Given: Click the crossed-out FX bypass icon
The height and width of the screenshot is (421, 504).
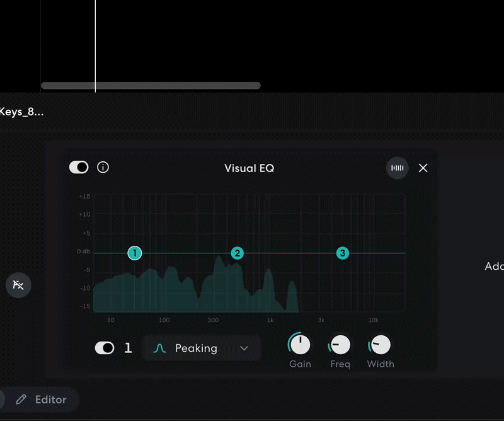Looking at the screenshot, I should 18,285.
